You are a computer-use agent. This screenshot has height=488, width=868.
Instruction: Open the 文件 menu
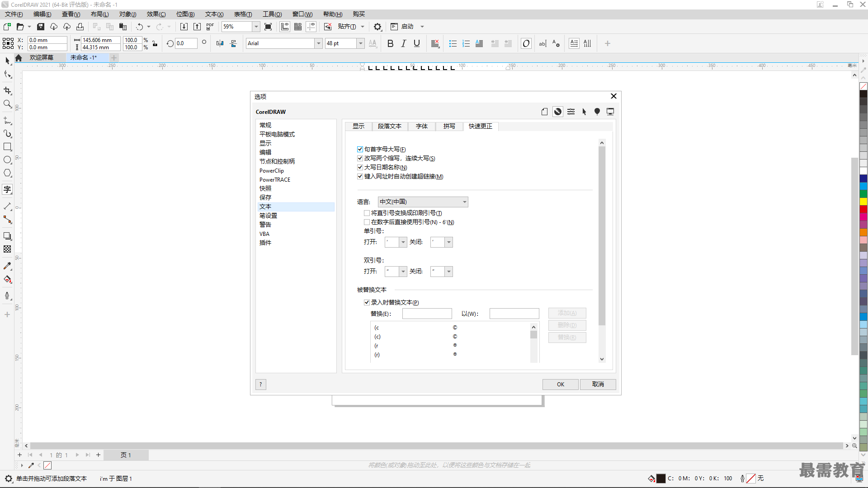[14, 14]
